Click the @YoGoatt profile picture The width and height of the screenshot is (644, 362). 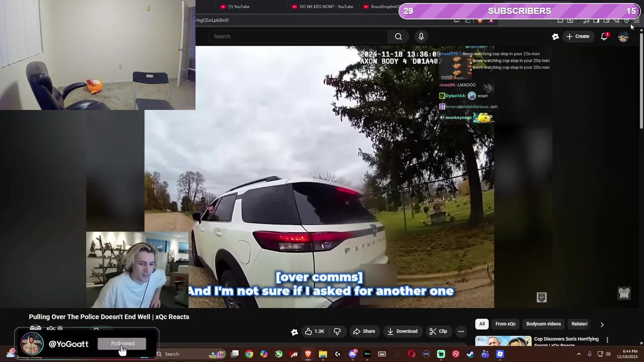(32, 344)
